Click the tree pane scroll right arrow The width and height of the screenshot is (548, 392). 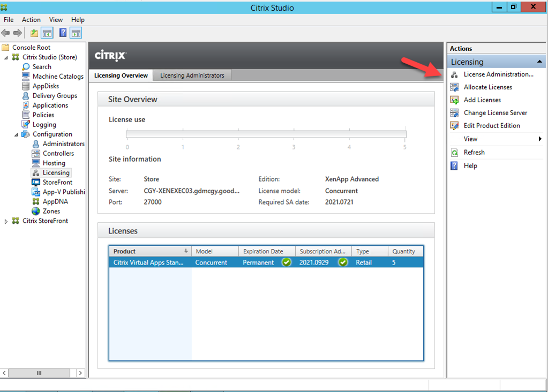[80, 373]
